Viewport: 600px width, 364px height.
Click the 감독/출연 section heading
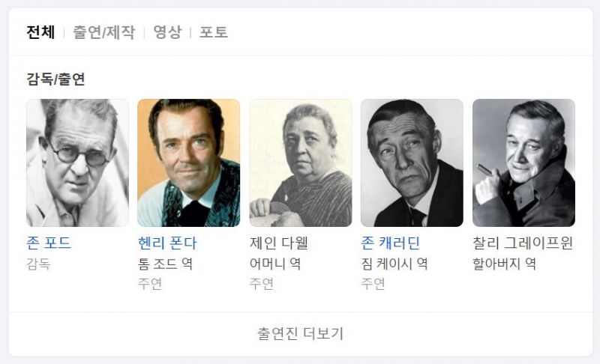(55, 79)
